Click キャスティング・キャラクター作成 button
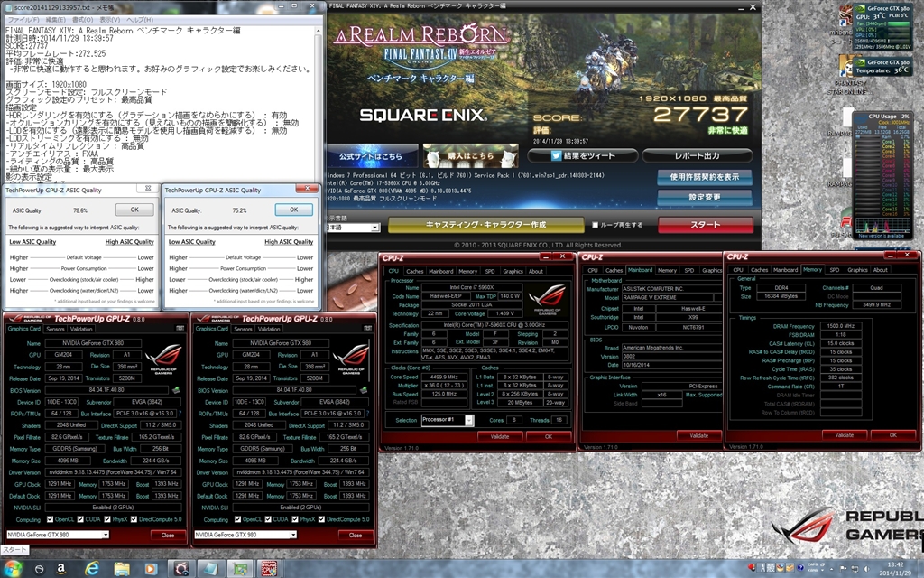This screenshot has height=578, width=924. pos(485,225)
